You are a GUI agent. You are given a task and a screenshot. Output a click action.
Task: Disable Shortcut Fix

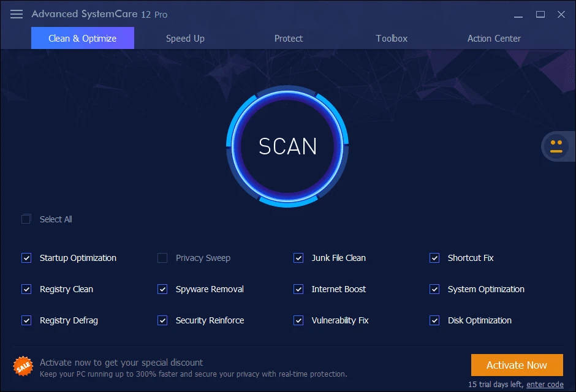pos(434,258)
